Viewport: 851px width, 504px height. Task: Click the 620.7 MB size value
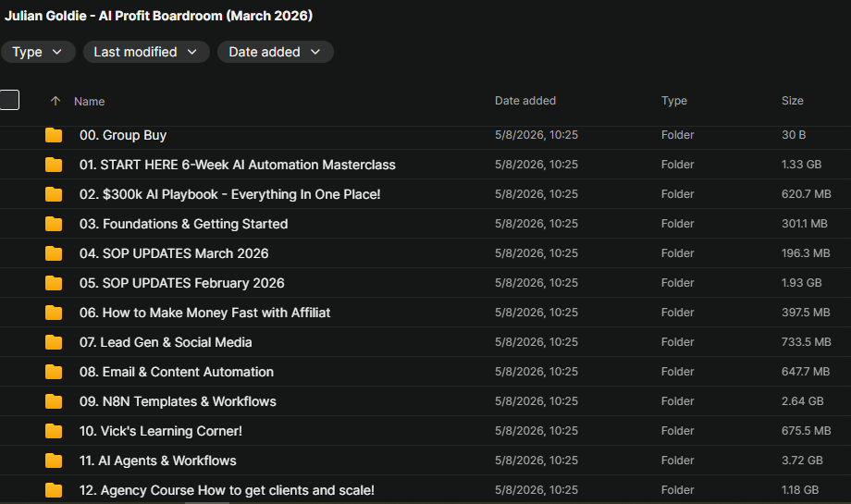(807, 193)
